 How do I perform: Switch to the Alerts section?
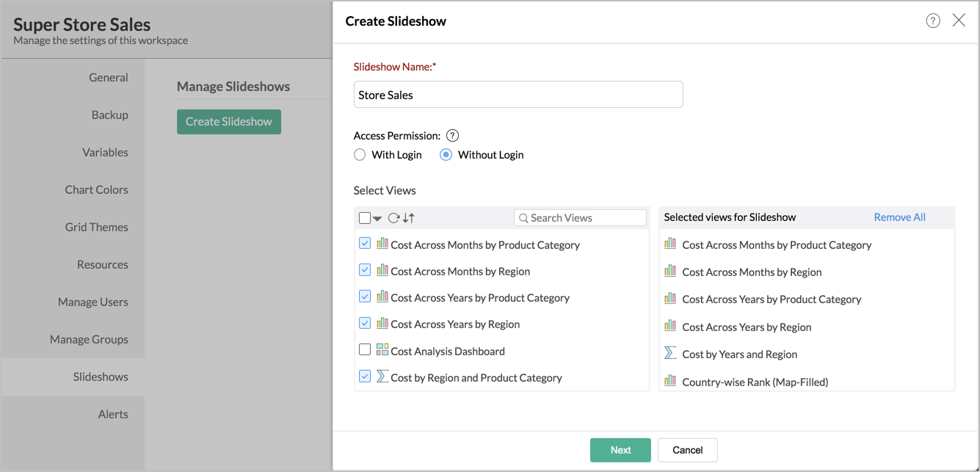[x=113, y=413]
